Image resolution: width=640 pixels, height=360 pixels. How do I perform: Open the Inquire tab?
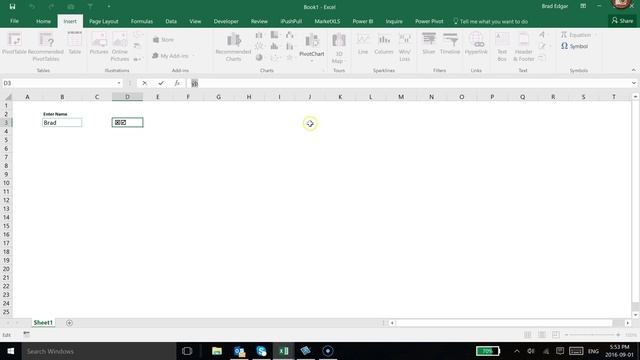tap(394, 21)
